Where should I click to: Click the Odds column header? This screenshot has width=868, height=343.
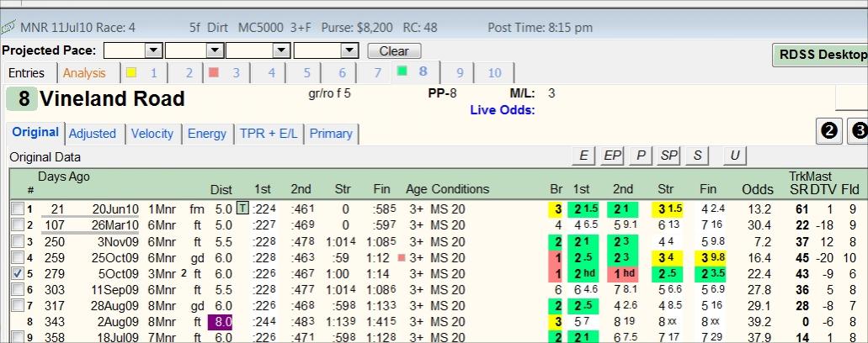coord(757,189)
